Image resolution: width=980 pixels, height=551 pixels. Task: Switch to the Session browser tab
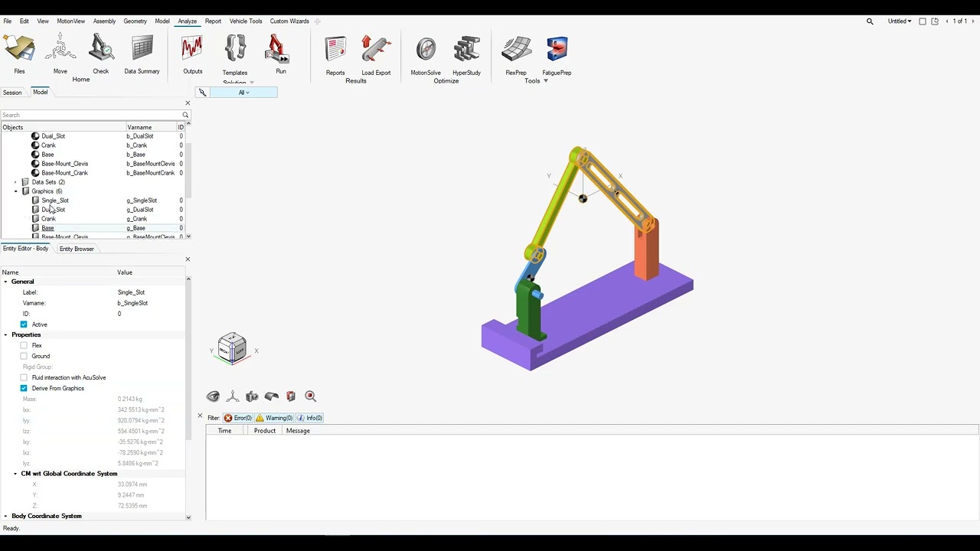(x=12, y=93)
